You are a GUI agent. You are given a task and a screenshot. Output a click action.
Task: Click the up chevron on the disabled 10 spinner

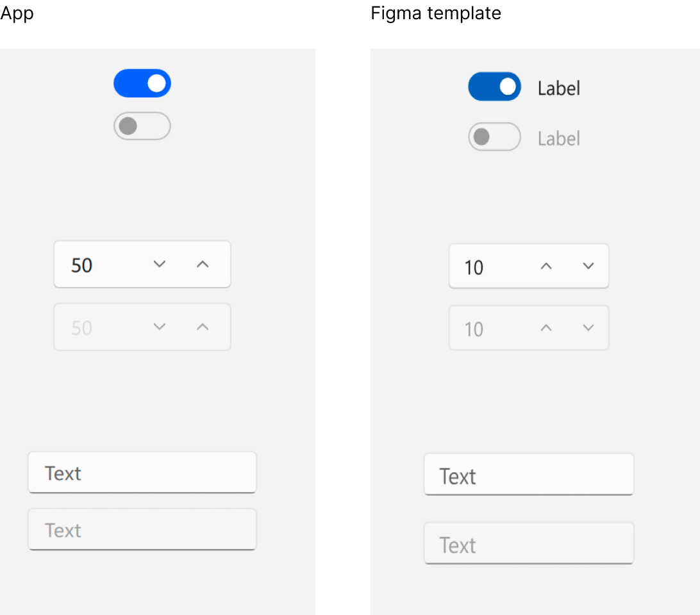coord(546,328)
